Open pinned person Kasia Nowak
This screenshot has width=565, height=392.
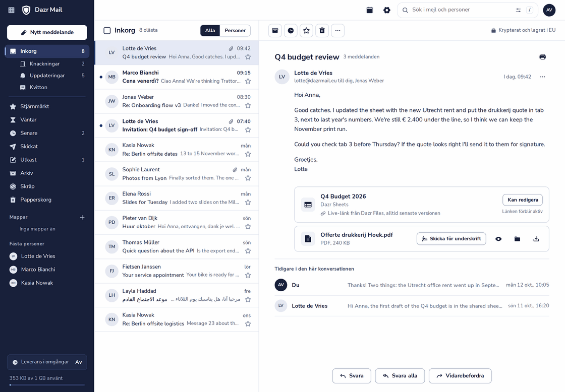47,283
